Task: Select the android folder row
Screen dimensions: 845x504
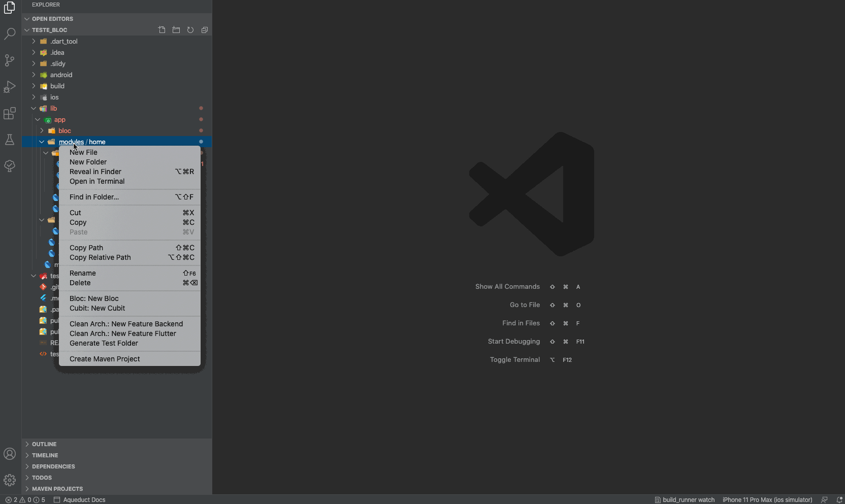Action: (x=117, y=75)
